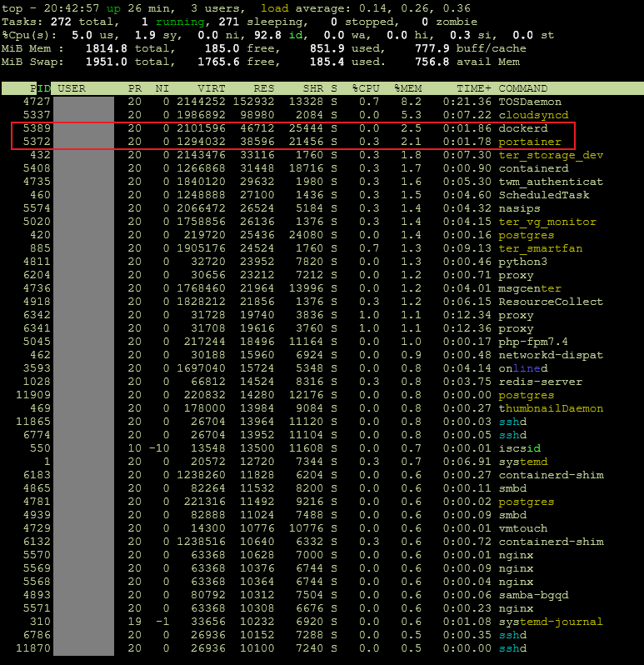Viewport: 644px width, 665px height.
Task: Click the 777.9 buff/cache value
Action: pyautogui.click(x=432, y=48)
